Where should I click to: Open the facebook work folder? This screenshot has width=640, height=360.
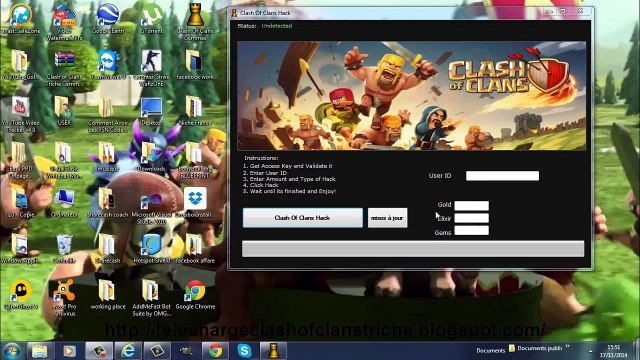tap(195, 65)
